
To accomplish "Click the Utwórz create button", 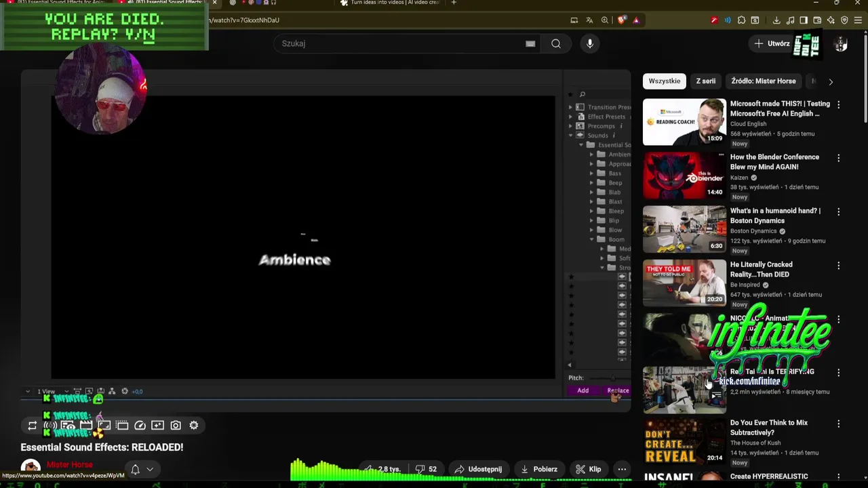I will click(772, 43).
